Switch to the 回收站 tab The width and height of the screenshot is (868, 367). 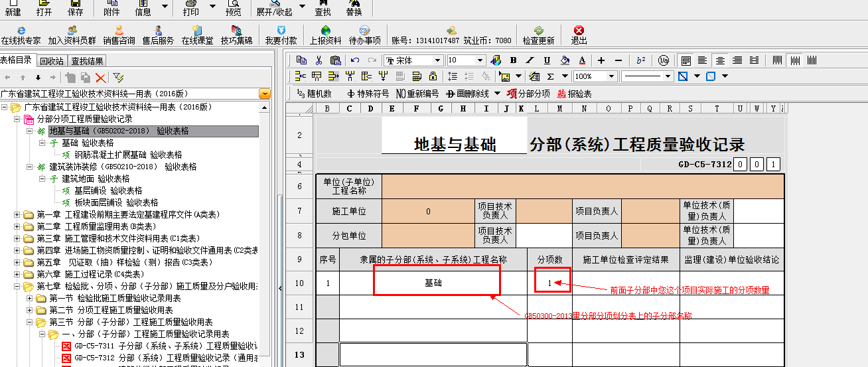(x=51, y=61)
